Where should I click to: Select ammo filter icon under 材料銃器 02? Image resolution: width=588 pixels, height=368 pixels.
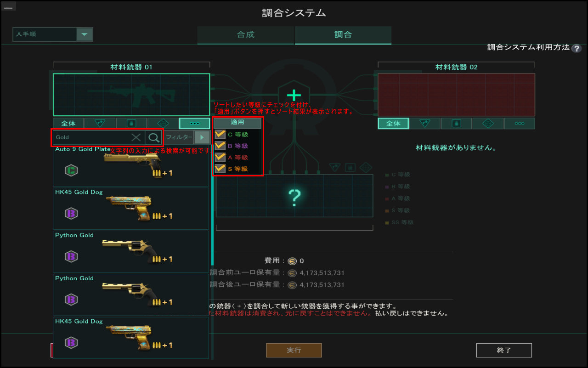(x=456, y=124)
